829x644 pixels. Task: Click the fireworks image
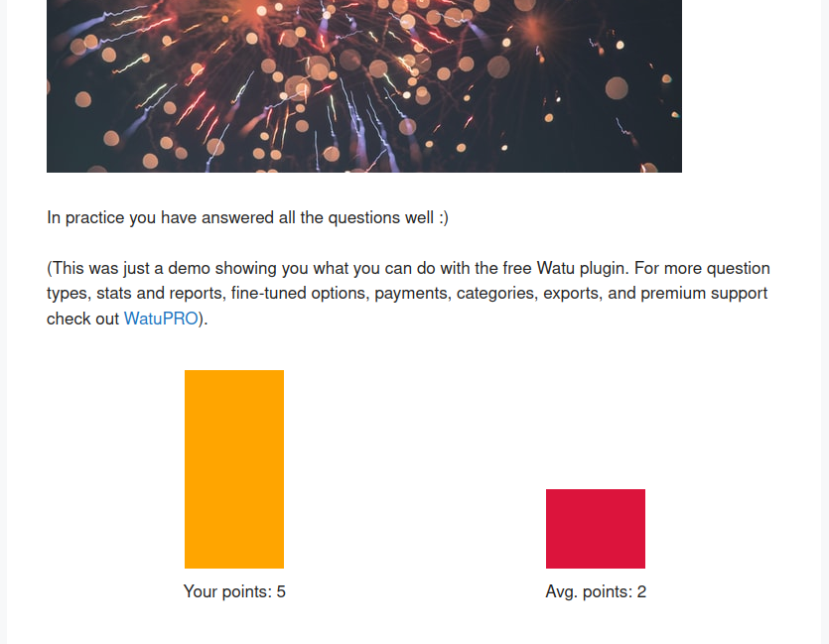364,85
